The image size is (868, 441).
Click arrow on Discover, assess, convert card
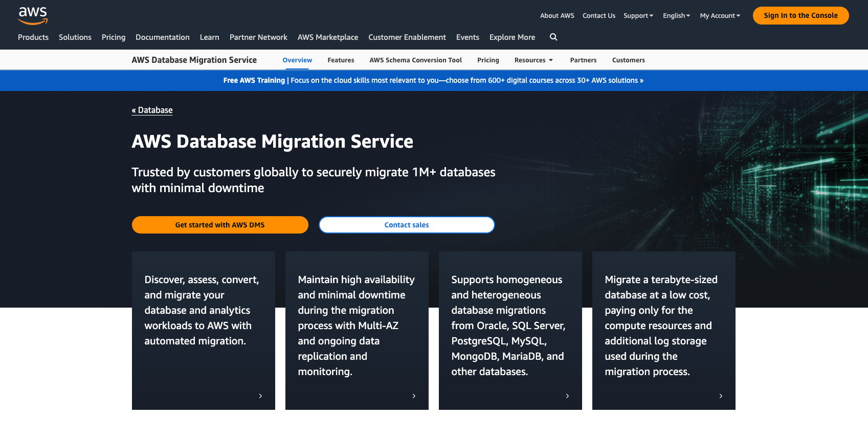[x=260, y=396]
